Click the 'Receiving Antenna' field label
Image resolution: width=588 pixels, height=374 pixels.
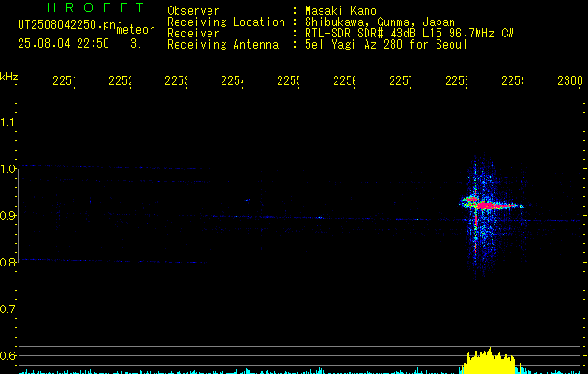click(222, 45)
